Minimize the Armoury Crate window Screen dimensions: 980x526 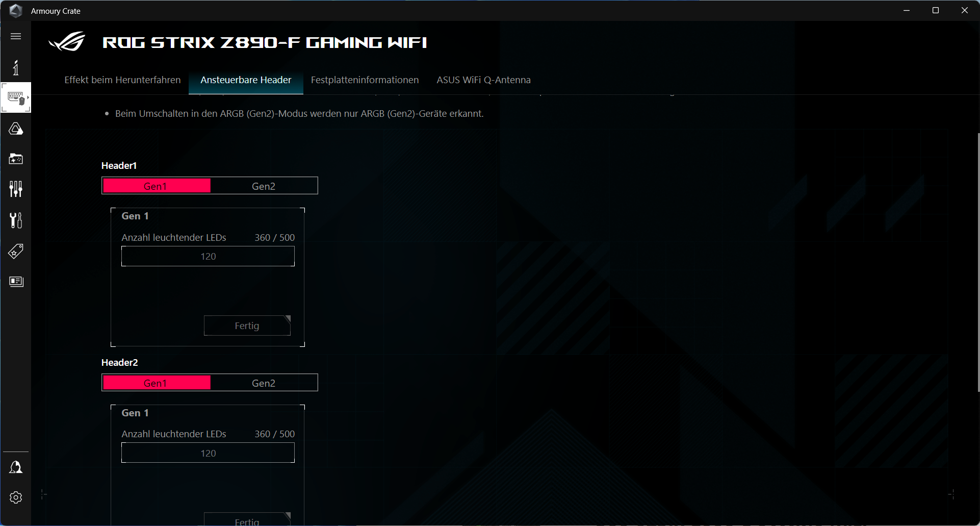click(907, 10)
